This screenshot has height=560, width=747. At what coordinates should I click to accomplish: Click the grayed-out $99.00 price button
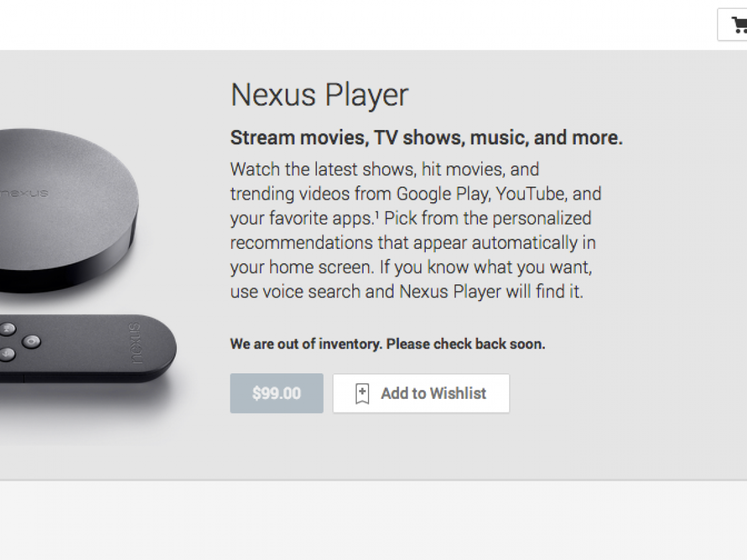(276, 393)
